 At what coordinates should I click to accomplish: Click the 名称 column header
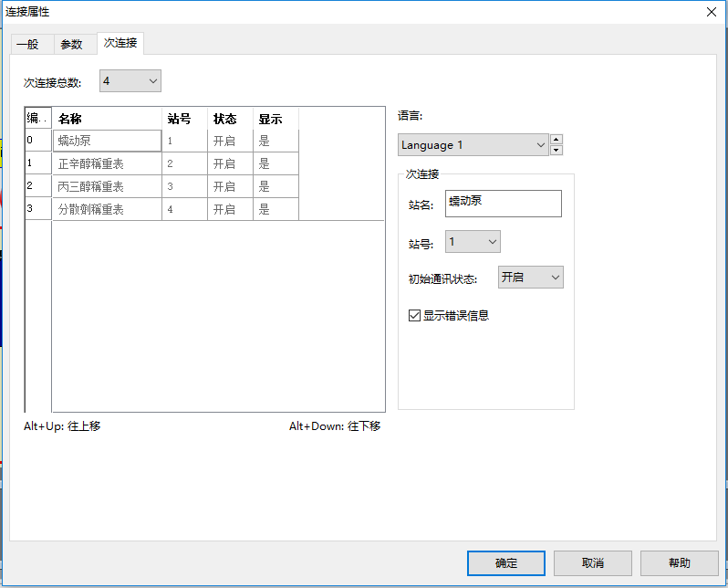tap(107, 119)
